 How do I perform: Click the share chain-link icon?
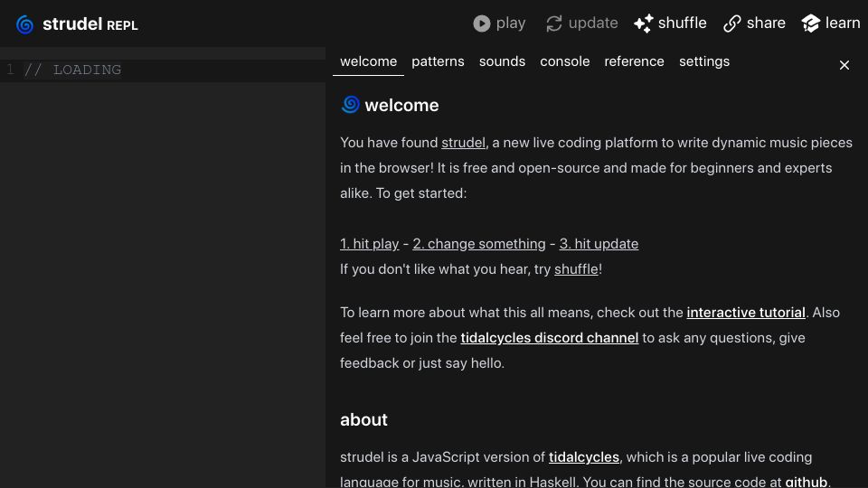click(731, 23)
